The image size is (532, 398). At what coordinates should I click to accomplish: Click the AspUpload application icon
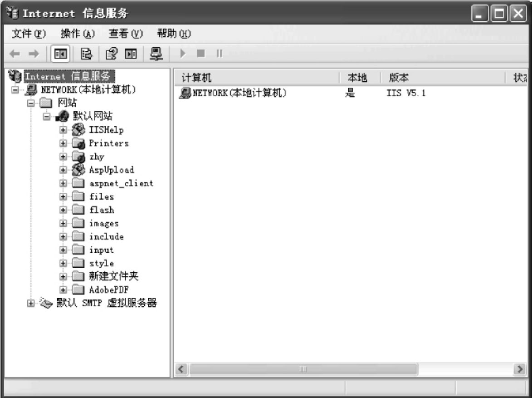point(78,170)
